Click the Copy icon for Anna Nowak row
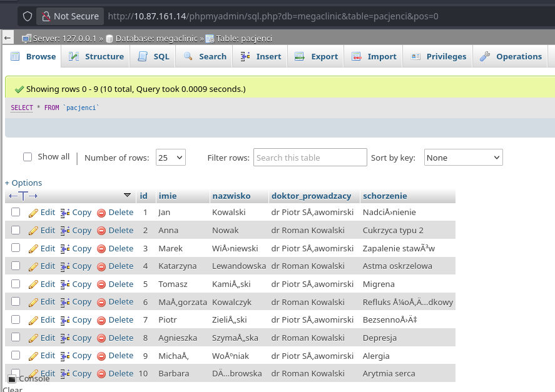555x392 pixels. pos(65,231)
